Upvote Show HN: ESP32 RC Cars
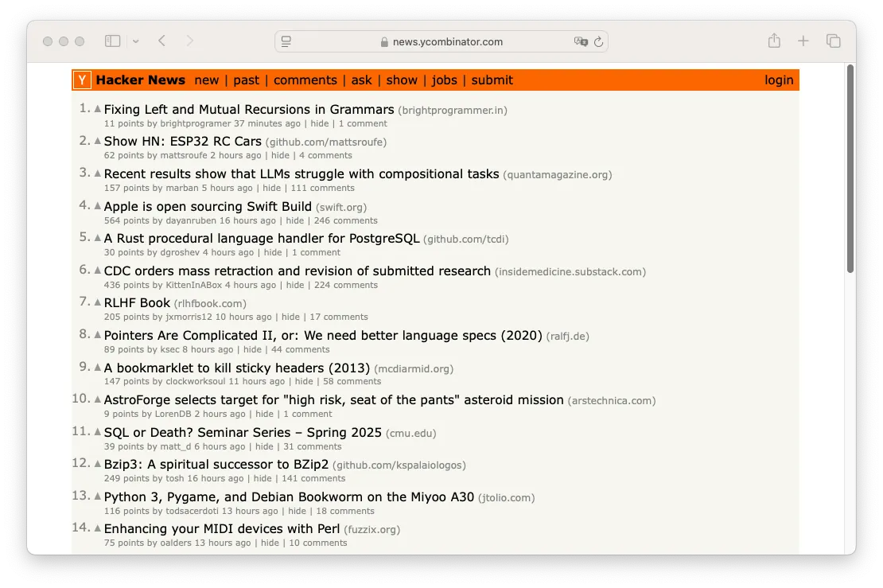 [x=97, y=141]
